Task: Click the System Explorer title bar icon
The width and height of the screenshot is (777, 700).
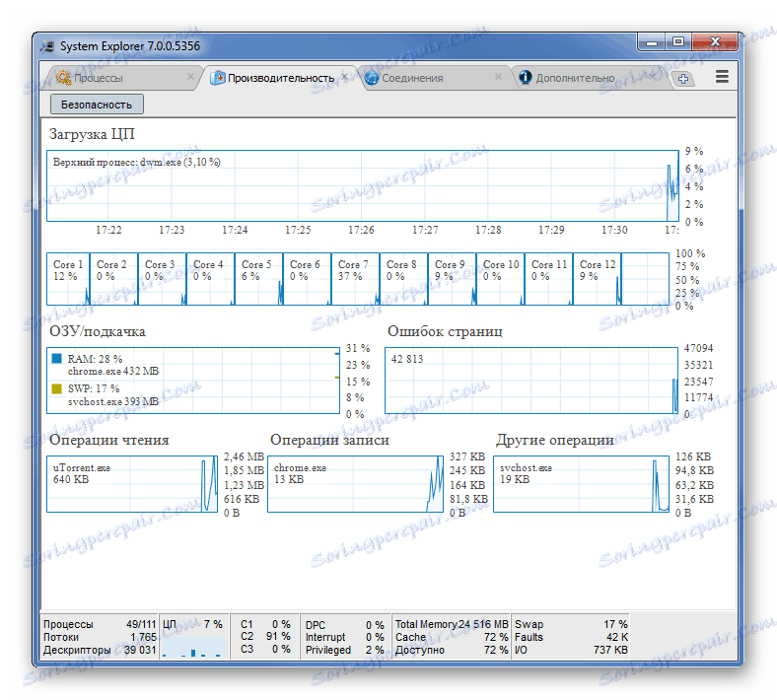Action: pos(48,46)
